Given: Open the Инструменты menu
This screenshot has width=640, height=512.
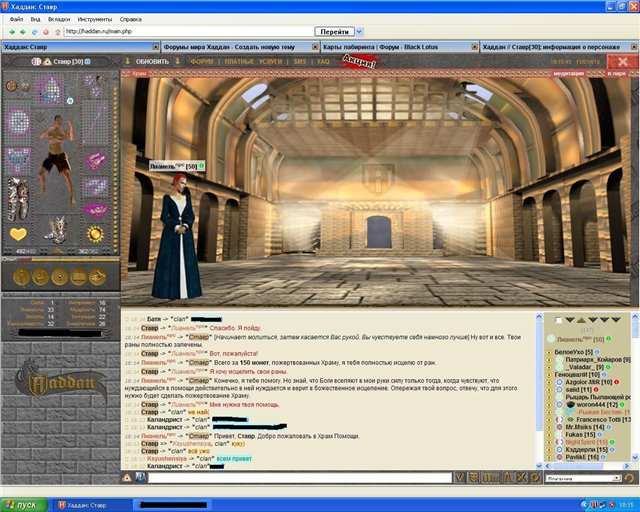Looking at the screenshot, I should point(95,19).
